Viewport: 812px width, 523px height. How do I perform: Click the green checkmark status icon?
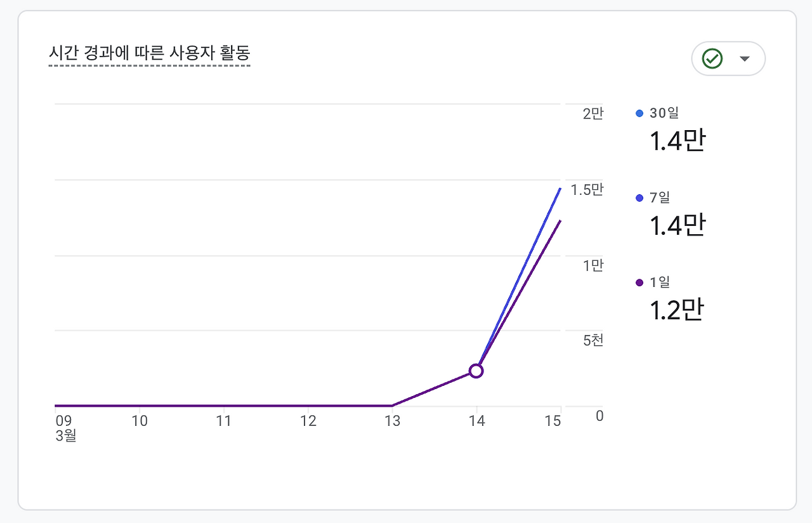pyautogui.click(x=713, y=58)
